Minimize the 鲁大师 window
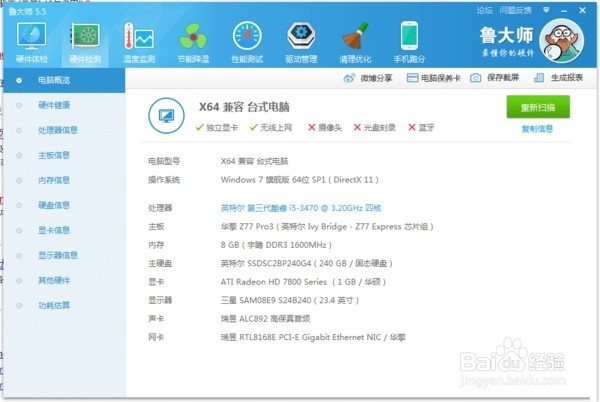Image resolution: width=600 pixels, height=402 pixels. coord(564,11)
